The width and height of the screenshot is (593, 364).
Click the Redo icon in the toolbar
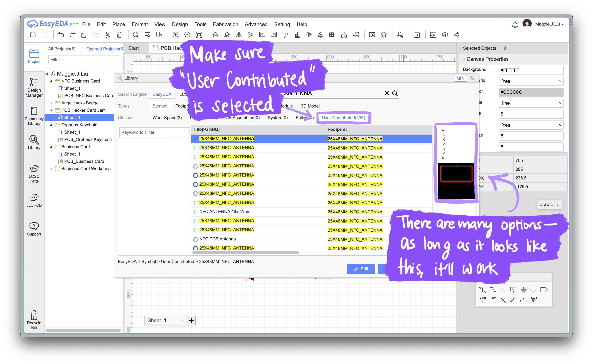pyautogui.click(x=72, y=35)
